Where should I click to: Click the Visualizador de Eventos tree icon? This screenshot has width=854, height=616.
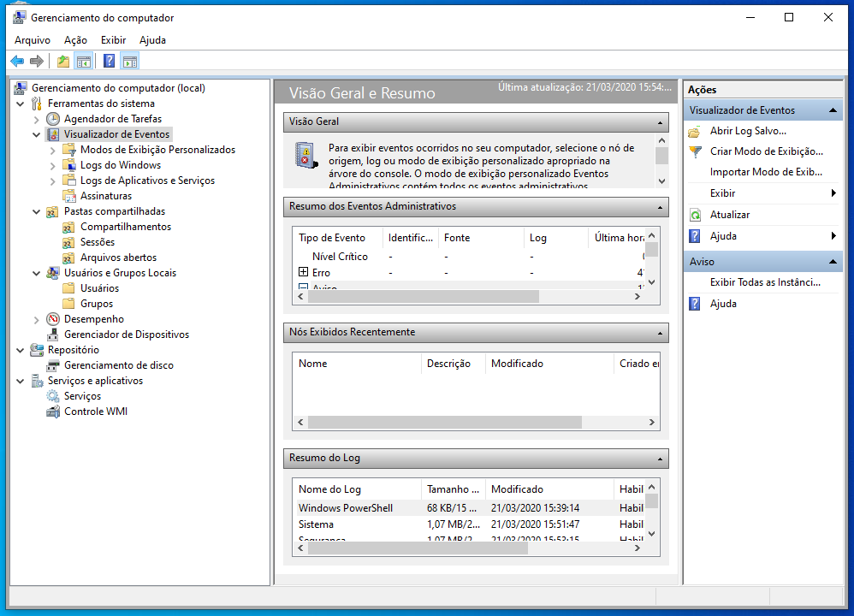coord(53,134)
